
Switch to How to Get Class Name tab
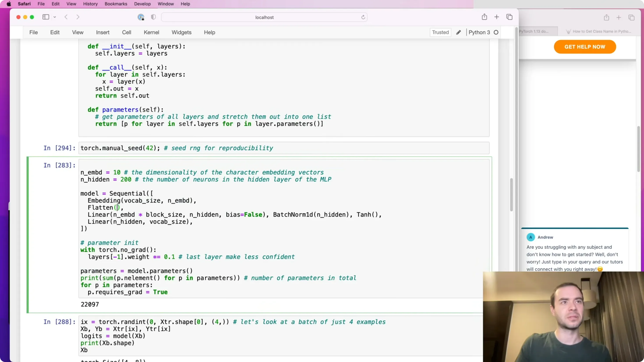[599, 31]
